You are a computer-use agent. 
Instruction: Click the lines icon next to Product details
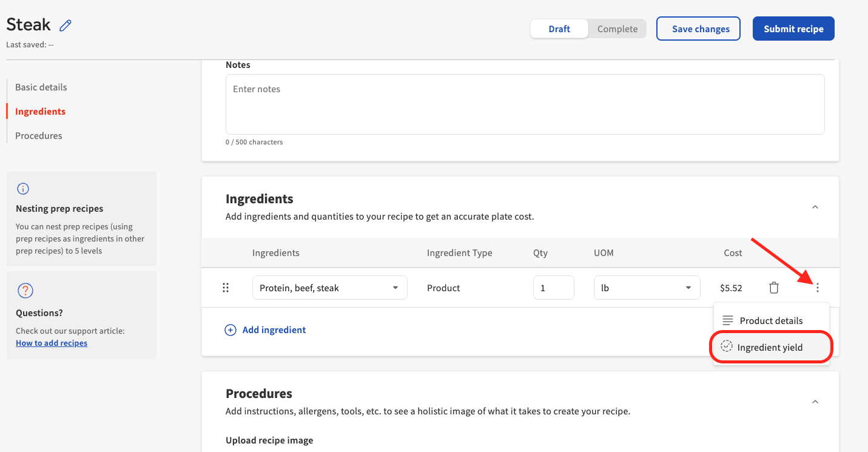pos(726,320)
